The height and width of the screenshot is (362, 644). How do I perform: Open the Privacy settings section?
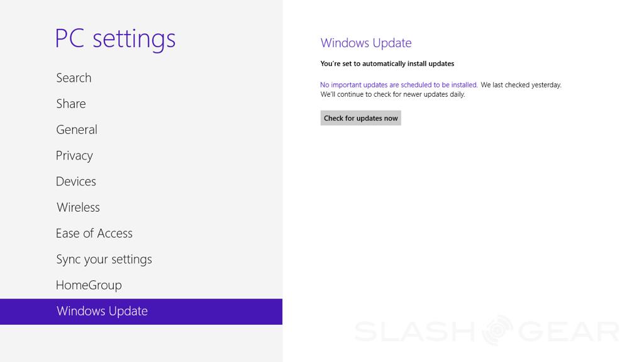click(x=74, y=155)
